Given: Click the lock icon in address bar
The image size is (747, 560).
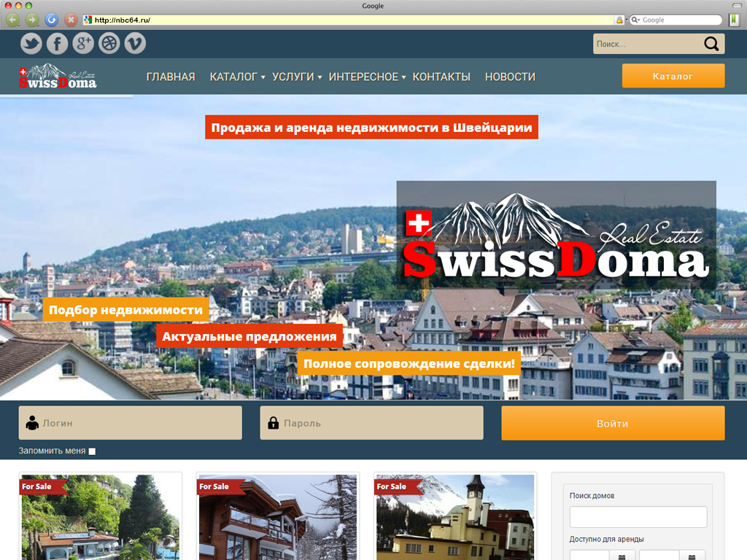Looking at the screenshot, I should pyautogui.click(x=619, y=20).
